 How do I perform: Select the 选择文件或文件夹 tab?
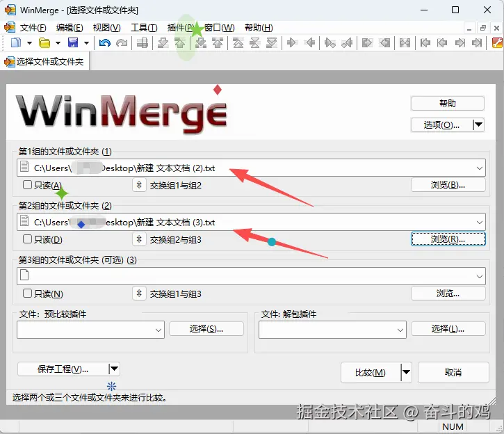pos(44,61)
